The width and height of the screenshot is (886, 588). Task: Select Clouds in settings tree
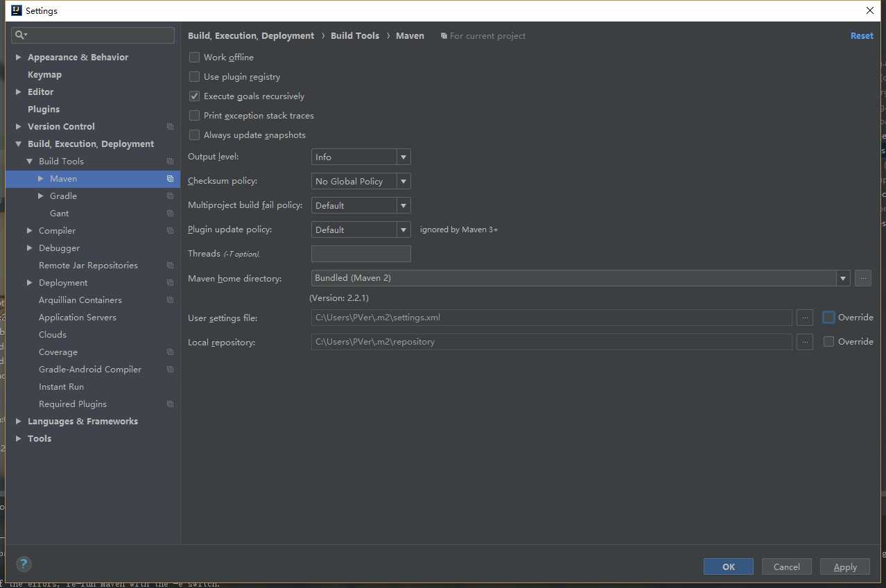53,334
